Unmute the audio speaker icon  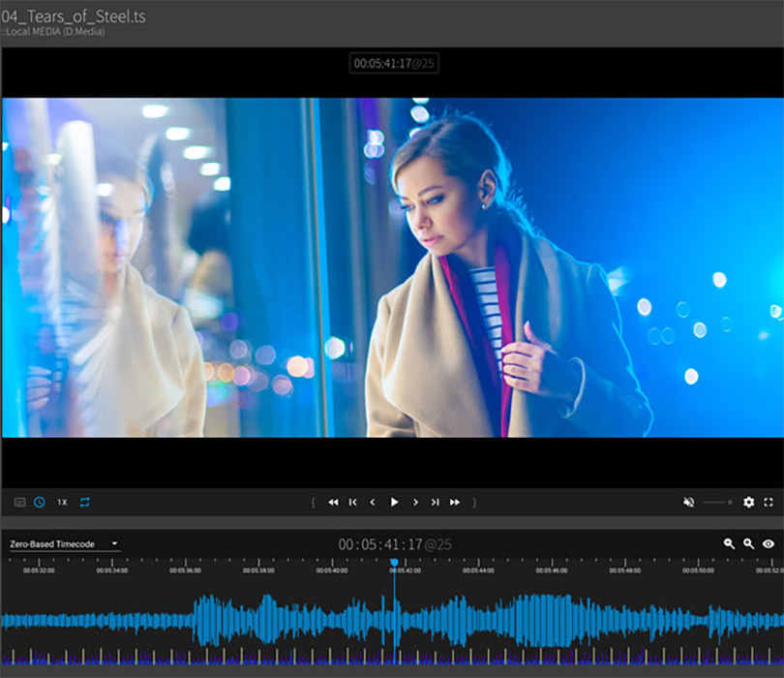(689, 502)
